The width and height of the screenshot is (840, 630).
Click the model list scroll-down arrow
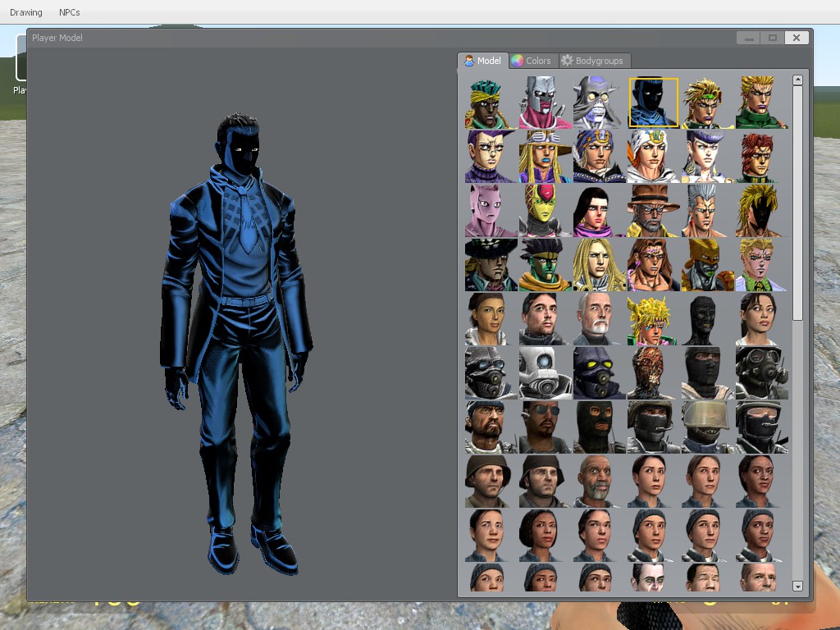click(x=797, y=586)
